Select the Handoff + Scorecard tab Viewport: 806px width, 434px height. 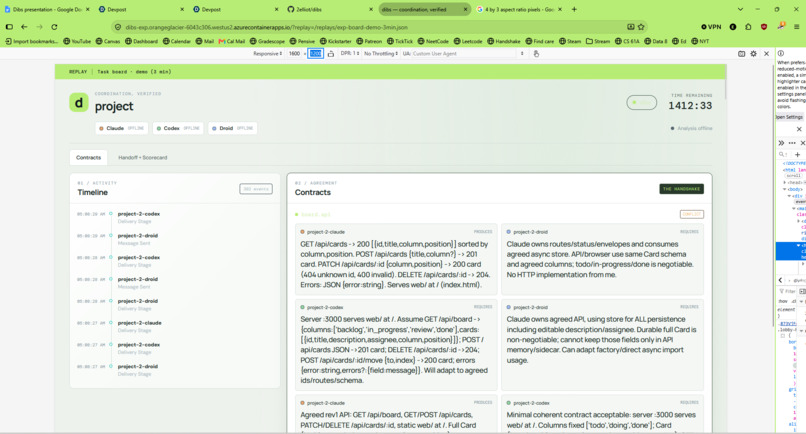click(142, 157)
